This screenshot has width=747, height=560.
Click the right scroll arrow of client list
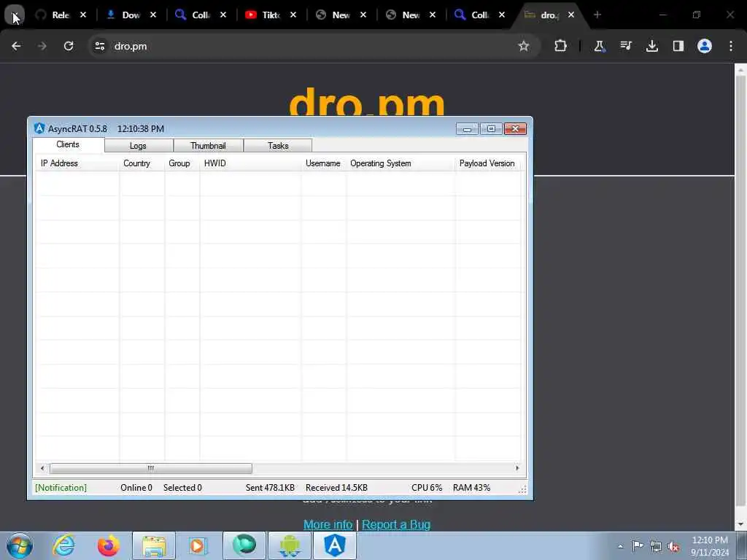tap(517, 468)
